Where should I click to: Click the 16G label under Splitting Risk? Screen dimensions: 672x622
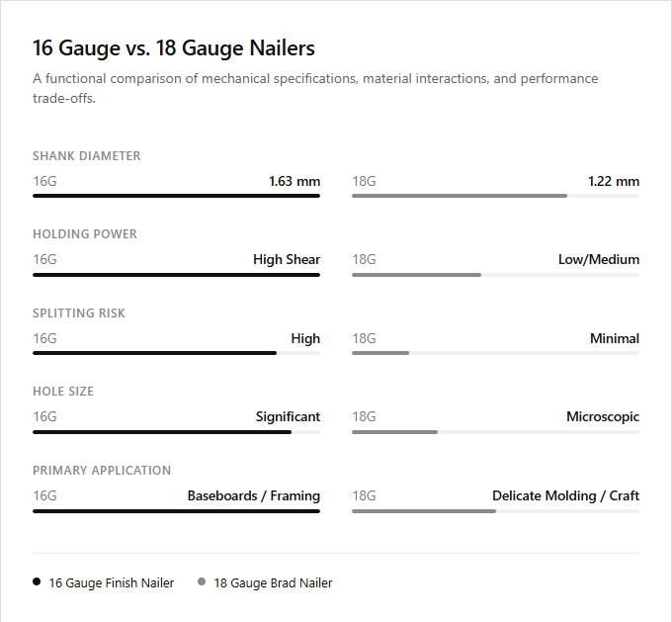coord(44,338)
